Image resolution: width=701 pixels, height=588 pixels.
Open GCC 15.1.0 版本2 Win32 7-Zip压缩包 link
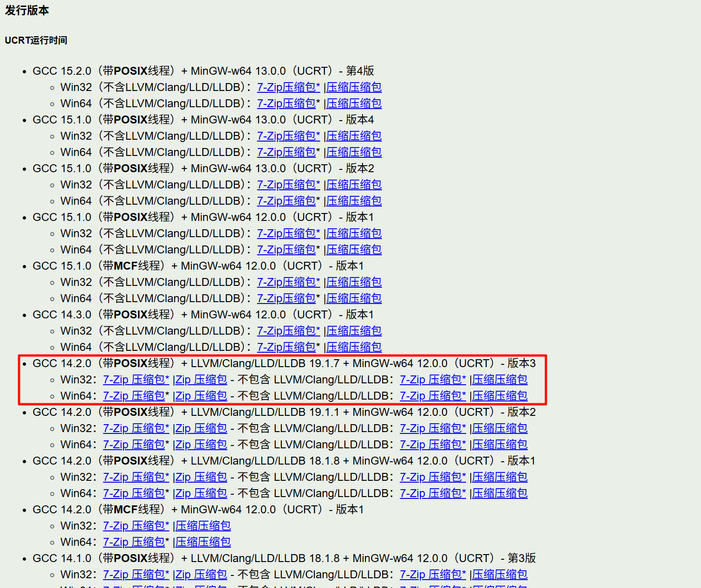[x=288, y=185]
